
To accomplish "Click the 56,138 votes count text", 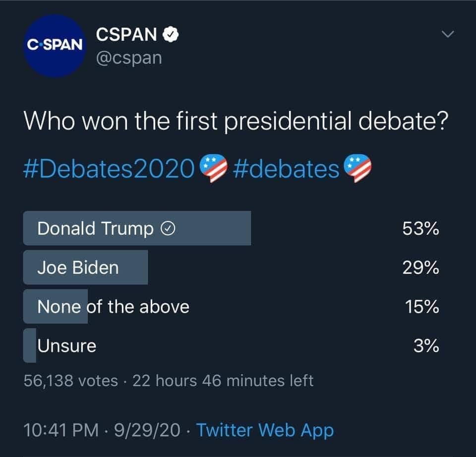I will tap(71, 381).
